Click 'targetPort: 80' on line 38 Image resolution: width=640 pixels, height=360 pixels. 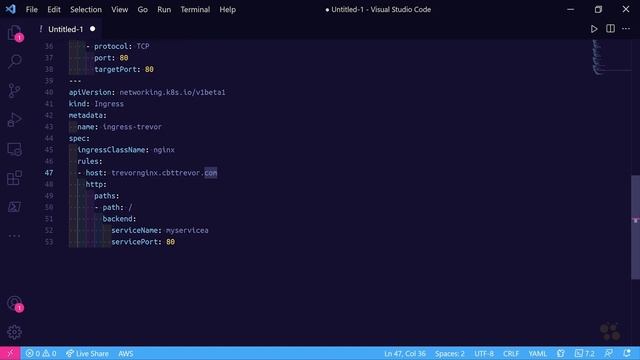tap(124, 69)
